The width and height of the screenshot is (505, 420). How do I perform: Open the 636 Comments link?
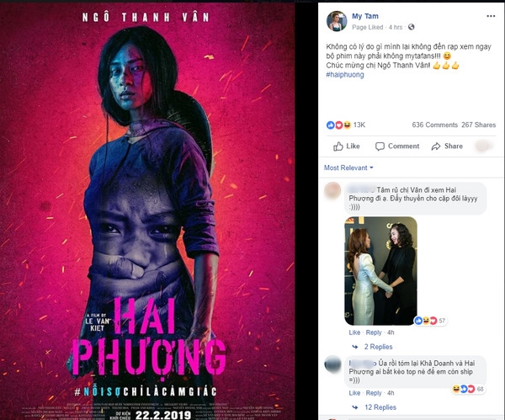(x=435, y=125)
